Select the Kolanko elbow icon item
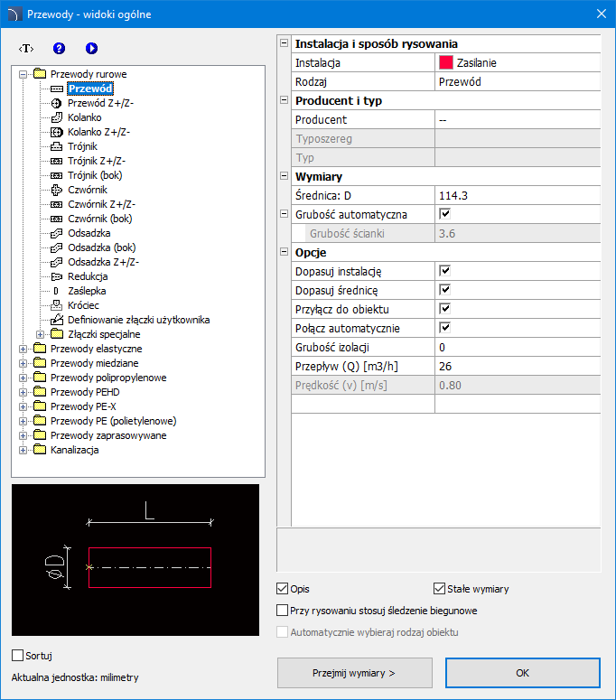The image size is (616, 700). click(x=84, y=117)
